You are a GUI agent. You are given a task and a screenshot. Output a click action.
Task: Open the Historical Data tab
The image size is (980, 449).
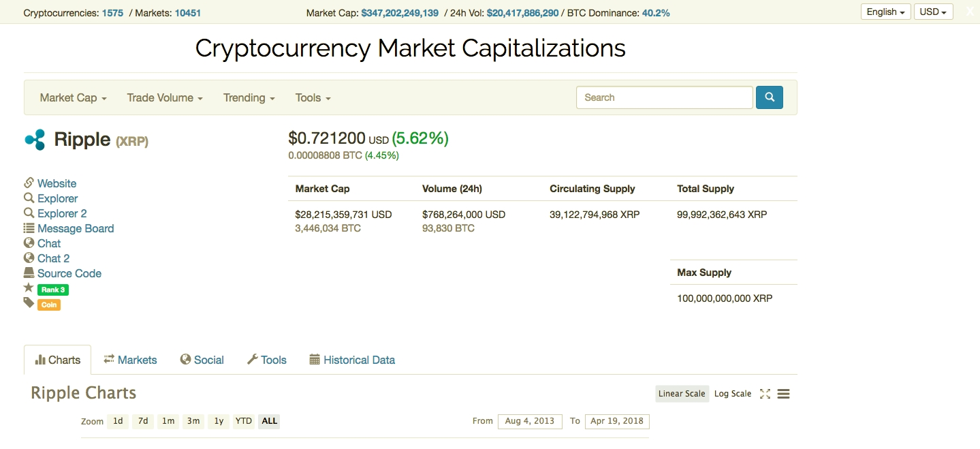pyautogui.click(x=352, y=360)
